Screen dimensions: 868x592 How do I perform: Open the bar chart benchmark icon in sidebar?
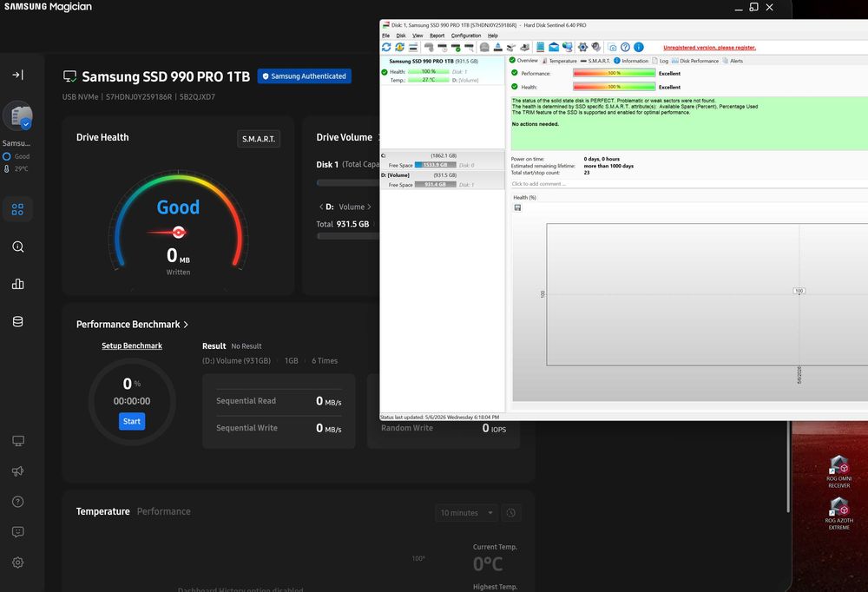coord(17,284)
